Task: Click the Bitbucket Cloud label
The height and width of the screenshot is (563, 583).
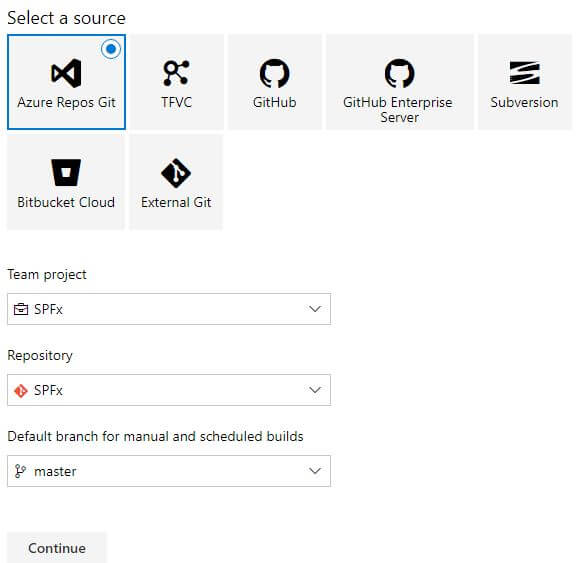Action: [x=66, y=202]
